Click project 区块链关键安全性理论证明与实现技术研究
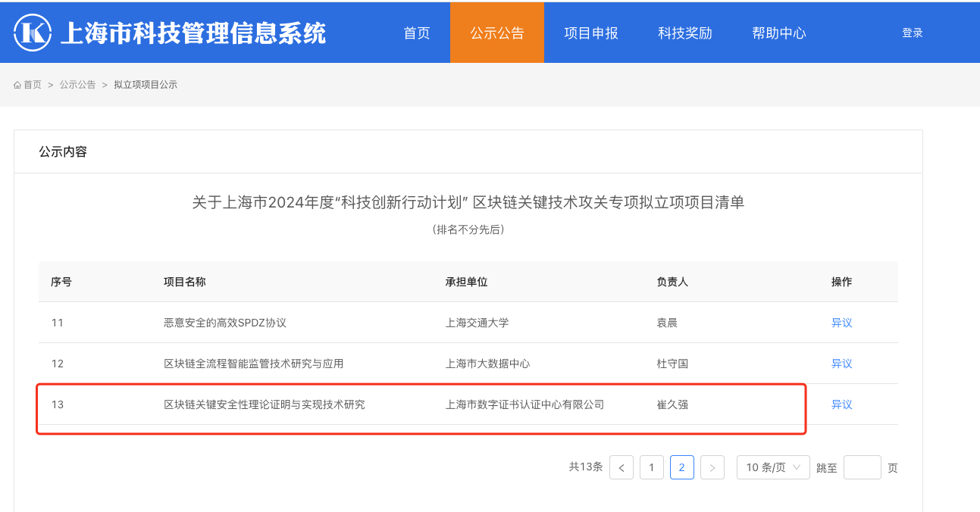 [265, 404]
